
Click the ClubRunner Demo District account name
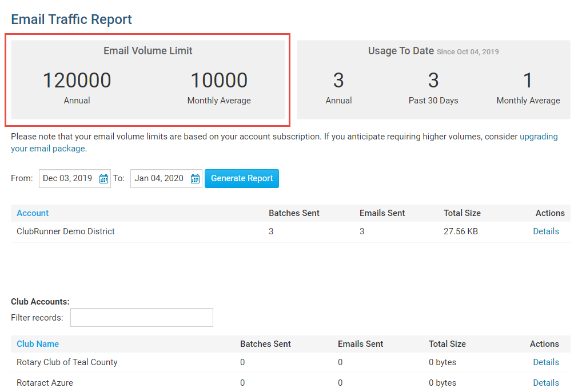tap(66, 231)
